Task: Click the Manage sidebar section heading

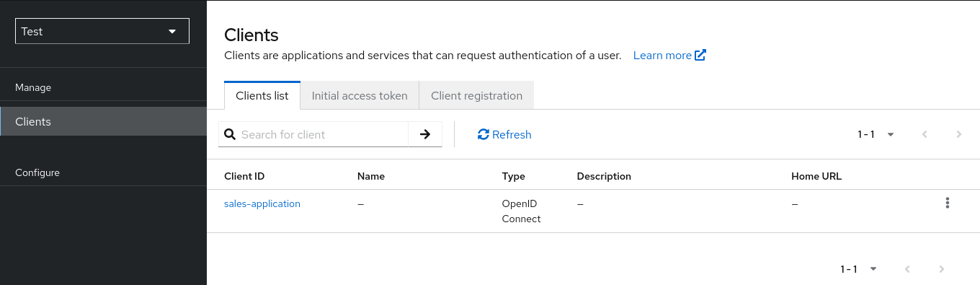Action: [33, 87]
